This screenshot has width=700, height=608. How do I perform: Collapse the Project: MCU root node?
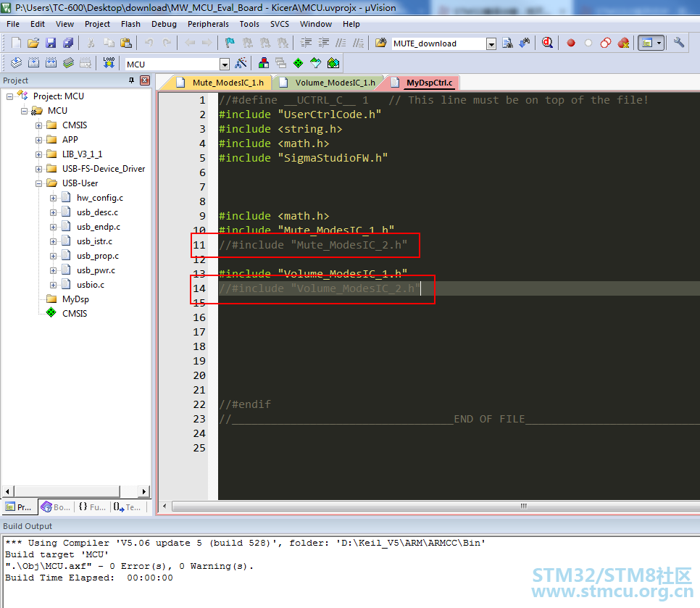tap(9, 96)
